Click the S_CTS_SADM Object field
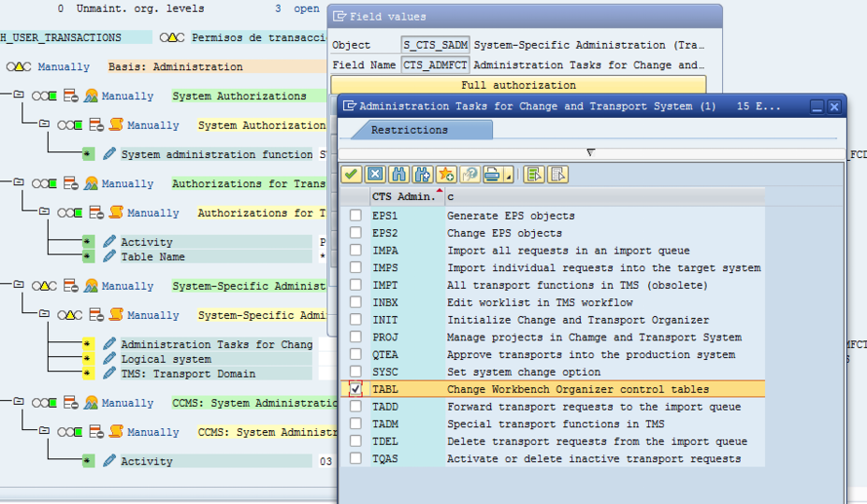867x504 pixels. point(435,45)
